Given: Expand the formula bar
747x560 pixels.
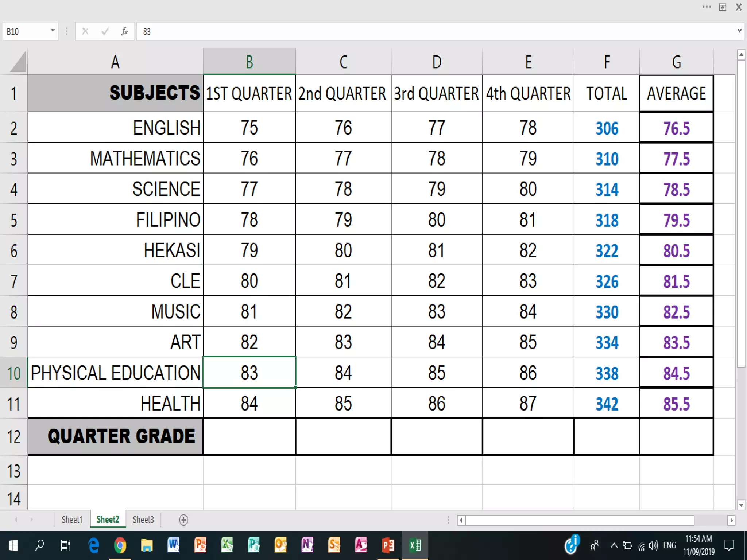Looking at the screenshot, I should pyautogui.click(x=739, y=31).
